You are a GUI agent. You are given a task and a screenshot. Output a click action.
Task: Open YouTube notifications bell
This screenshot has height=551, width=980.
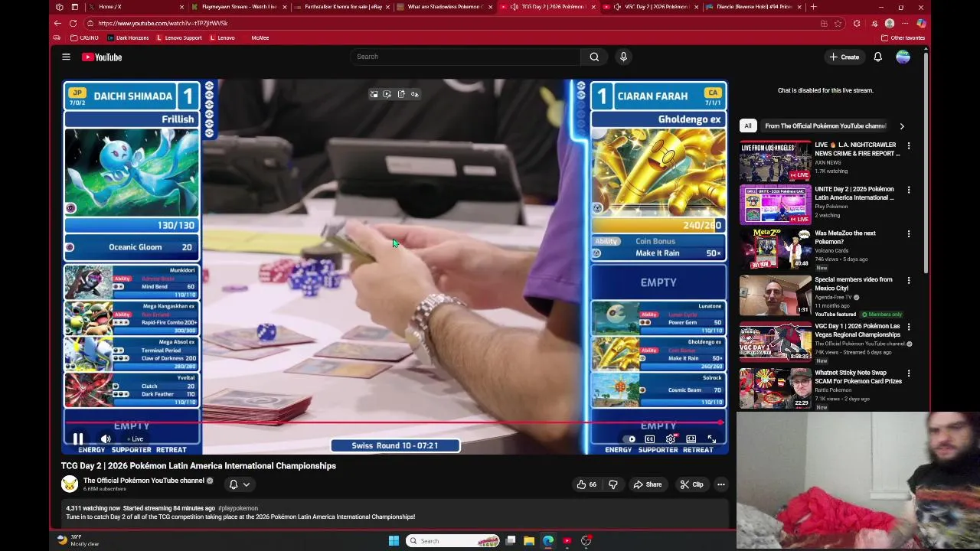[878, 57]
